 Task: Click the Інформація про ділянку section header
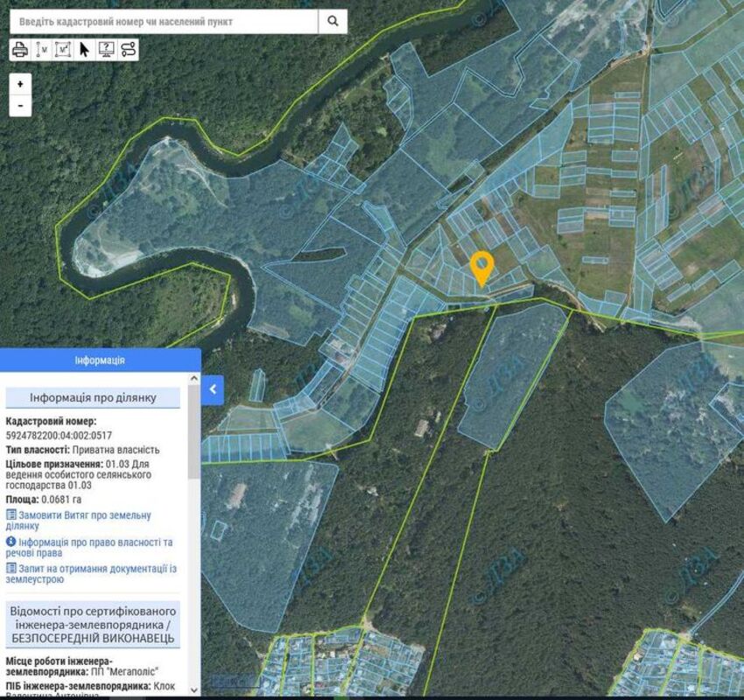point(93,398)
